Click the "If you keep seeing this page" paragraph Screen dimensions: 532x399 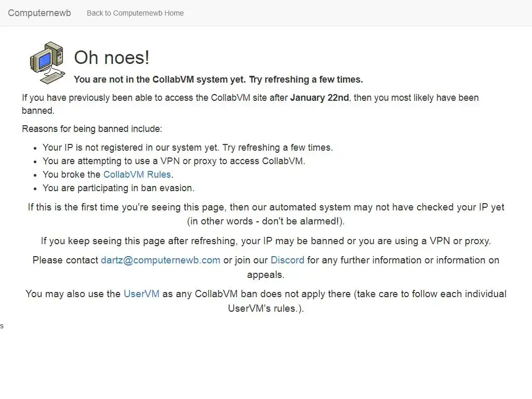tap(266, 241)
